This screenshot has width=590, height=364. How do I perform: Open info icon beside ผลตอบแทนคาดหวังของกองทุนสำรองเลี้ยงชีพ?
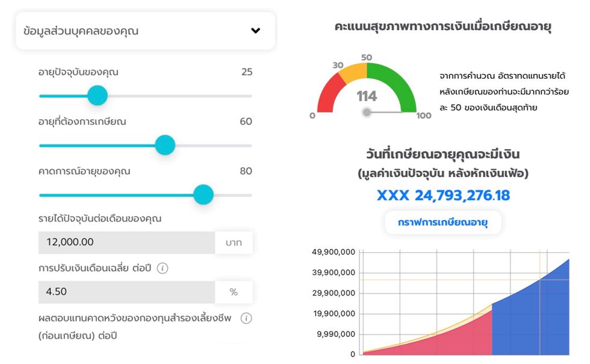tap(246, 318)
